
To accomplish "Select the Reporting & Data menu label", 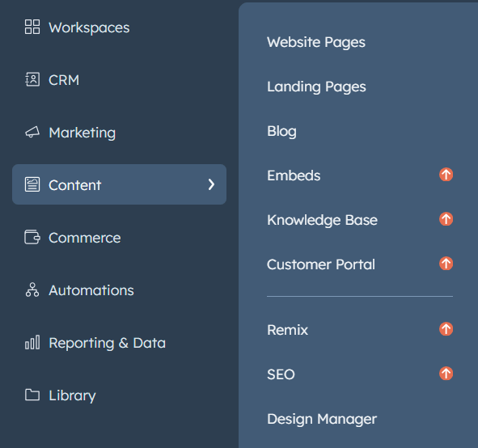I will click(108, 343).
